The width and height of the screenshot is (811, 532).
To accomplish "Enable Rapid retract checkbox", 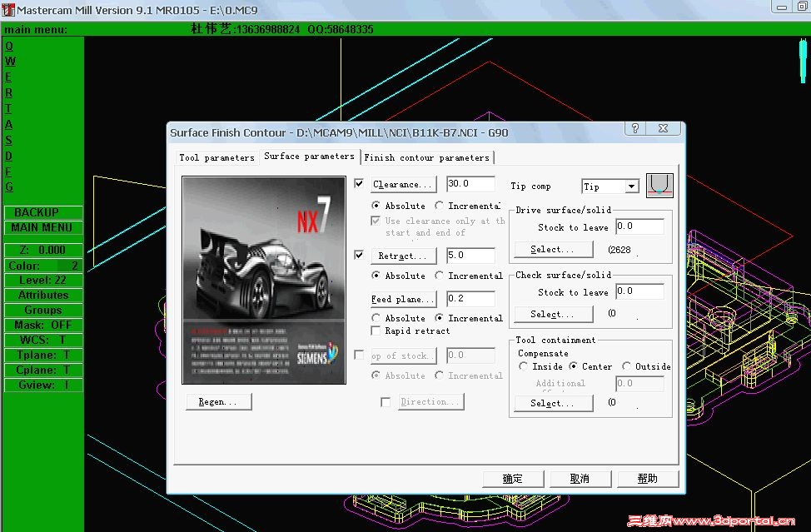I will (376, 331).
